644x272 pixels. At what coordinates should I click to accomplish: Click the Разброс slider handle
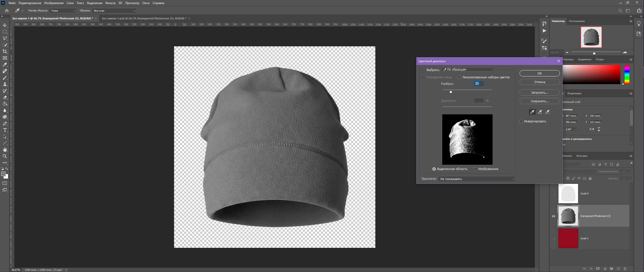click(x=451, y=92)
